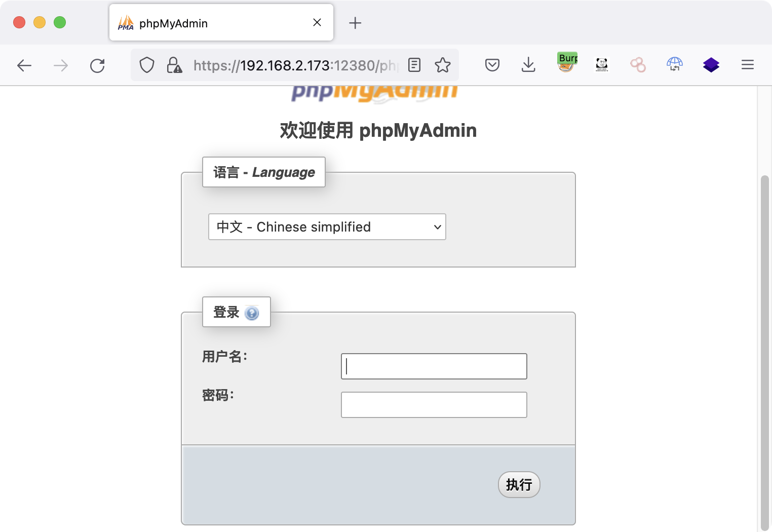The image size is (772, 532).
Task: Open the login help question mark icon
Action: [x=252, y=313]
